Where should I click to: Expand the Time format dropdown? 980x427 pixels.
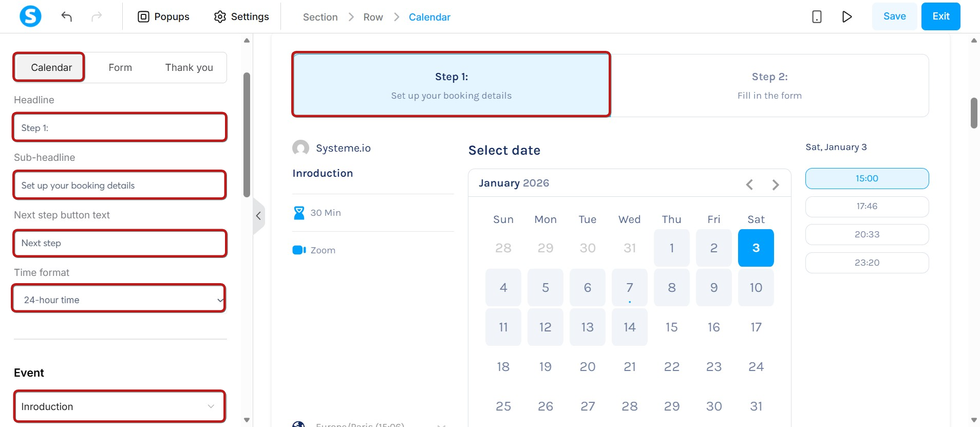click(119, 300)
